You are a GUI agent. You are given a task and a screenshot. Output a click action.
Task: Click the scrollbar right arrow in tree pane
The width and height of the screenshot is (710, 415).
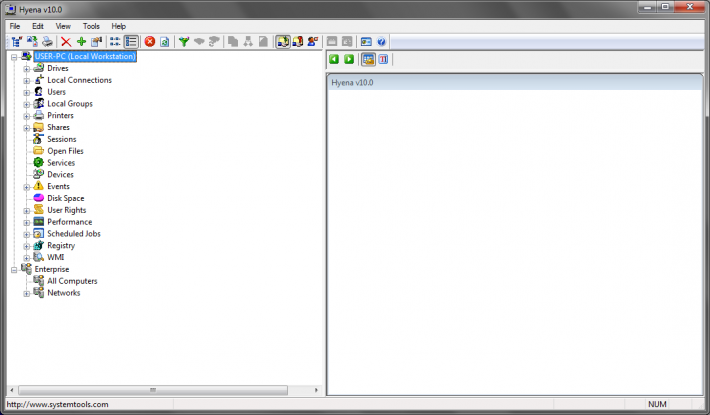[316, 390]
